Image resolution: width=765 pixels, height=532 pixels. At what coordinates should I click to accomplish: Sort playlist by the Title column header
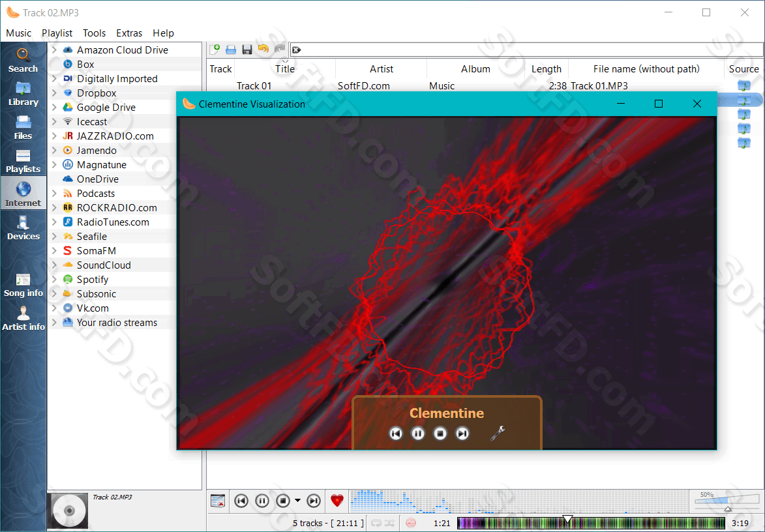coord(285,68)
